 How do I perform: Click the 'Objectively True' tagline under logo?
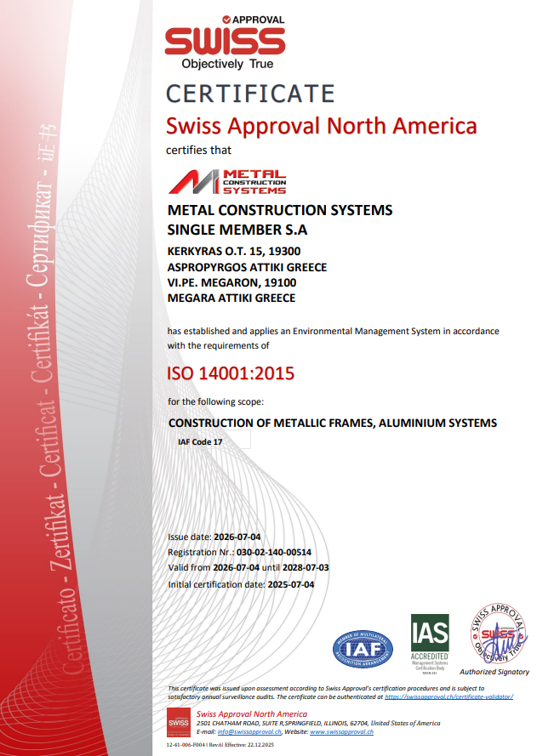(x=227, y=64)
